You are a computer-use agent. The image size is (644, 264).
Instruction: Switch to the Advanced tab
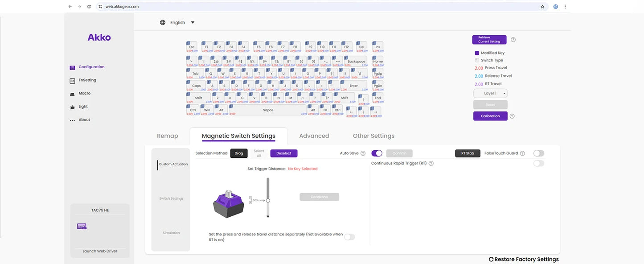(x=314, y=136)
